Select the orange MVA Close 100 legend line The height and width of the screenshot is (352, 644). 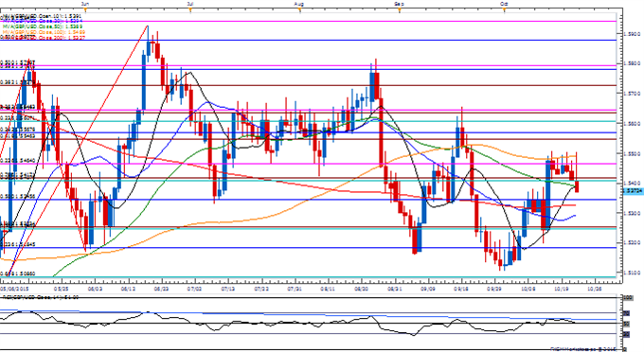44,31
